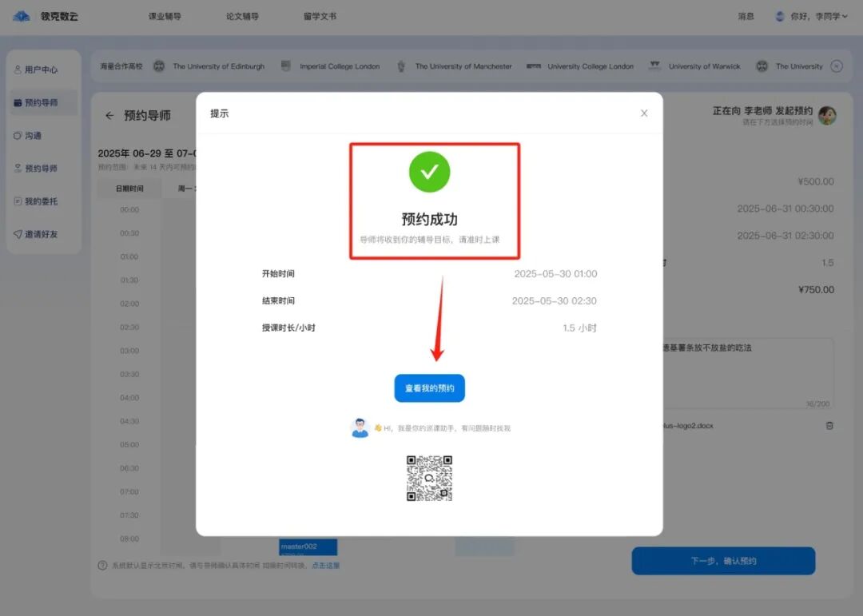863x616 pixels.
Task: Open 用户中心 via the person icon
Action: 18,69
